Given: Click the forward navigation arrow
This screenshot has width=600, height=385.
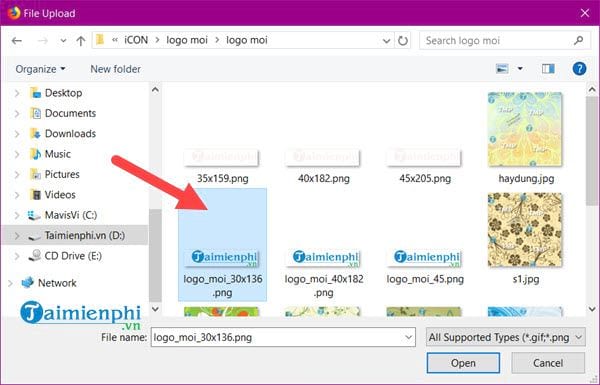Looking at the screenshot, I should 42,41.
